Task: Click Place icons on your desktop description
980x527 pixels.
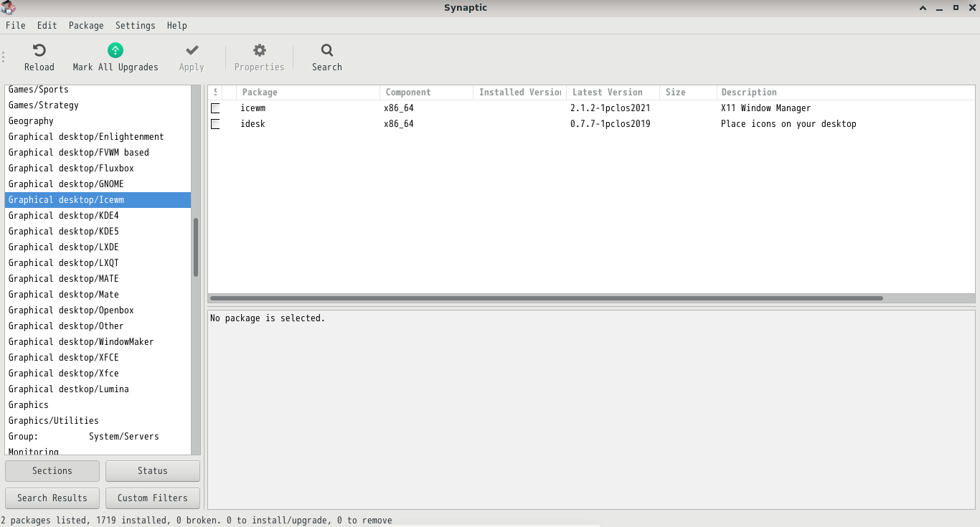Action: pyautogui.click(x=788, y=124)
